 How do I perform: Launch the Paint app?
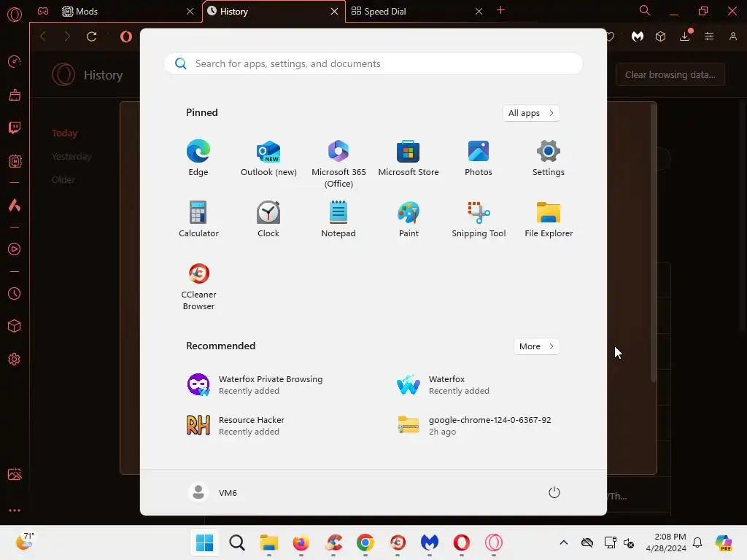point(409,219)
